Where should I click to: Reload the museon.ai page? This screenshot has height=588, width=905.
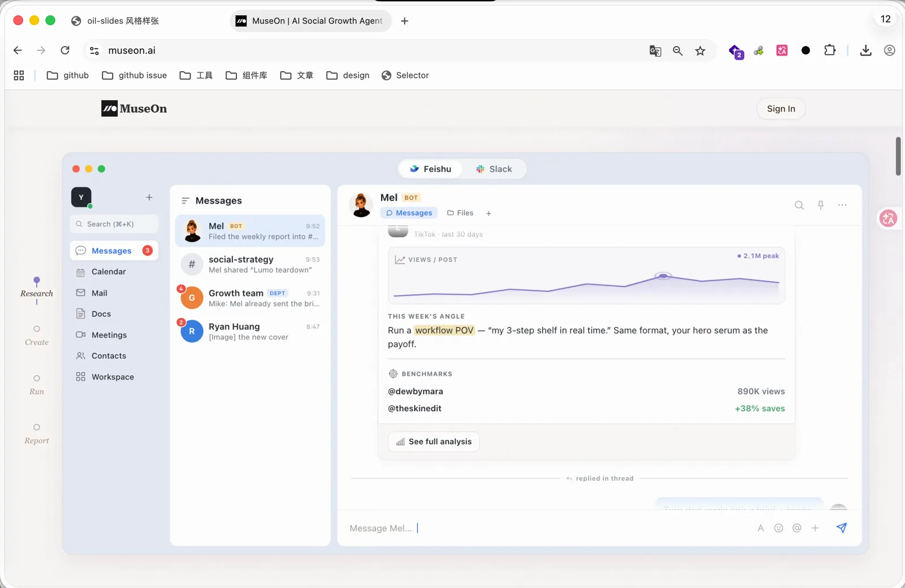pyautogui.click(x=65, y=50)
